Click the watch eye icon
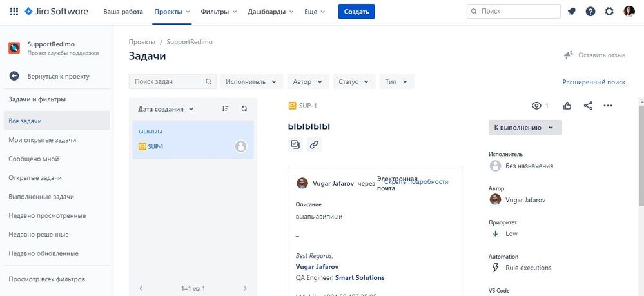The height and width of the screenshot is (296, 644). (x=536, y=106)
